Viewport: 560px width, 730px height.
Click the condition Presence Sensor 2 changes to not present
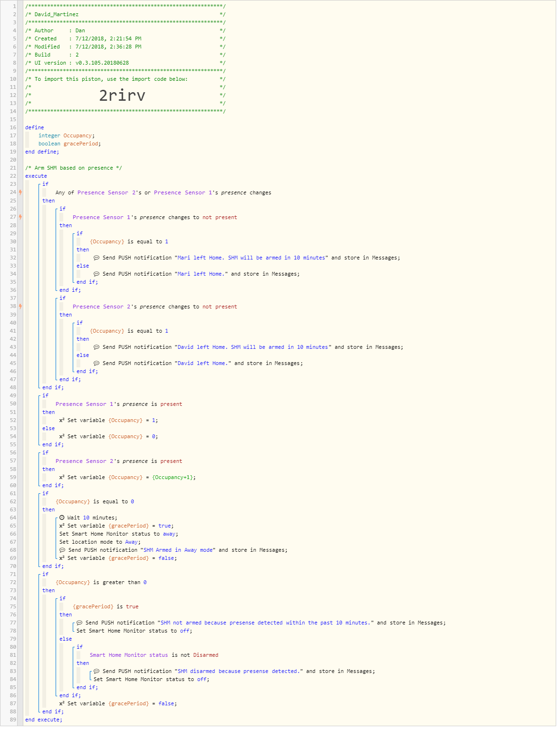[154, 307]
